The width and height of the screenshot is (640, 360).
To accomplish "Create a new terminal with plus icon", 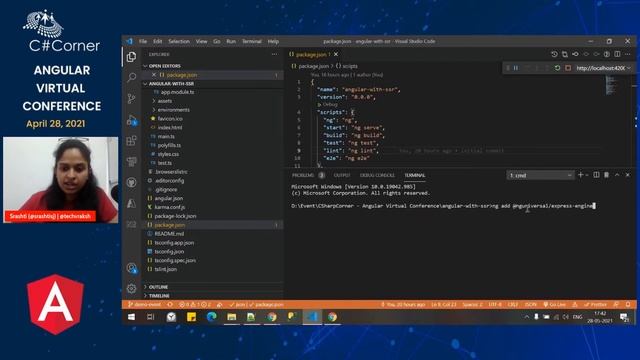I will point(580,175).
